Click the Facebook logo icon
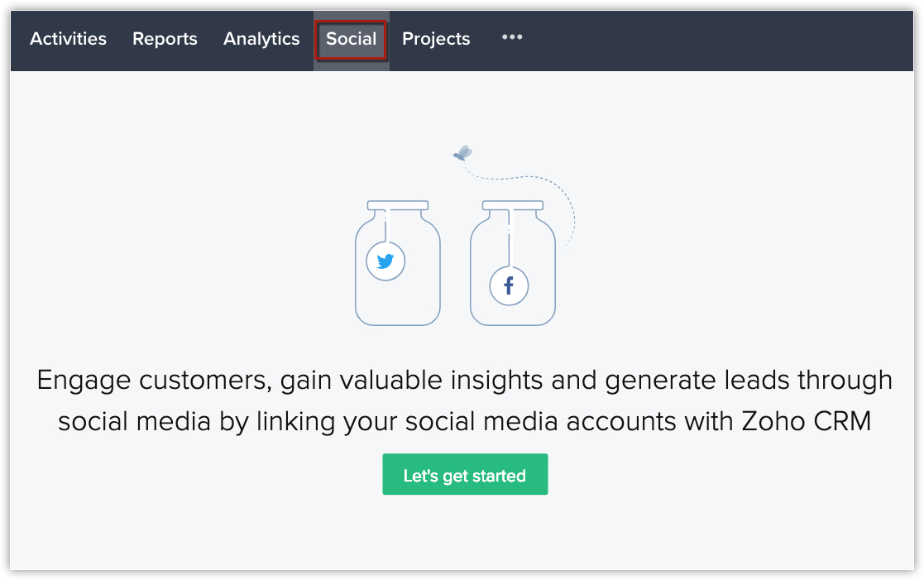The height and width of the screenshot is (580, 924). click(509, 286)
